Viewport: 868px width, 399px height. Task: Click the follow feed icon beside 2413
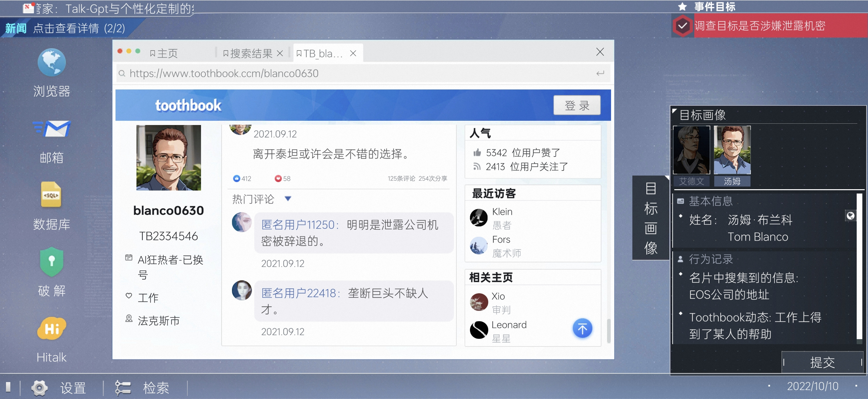coord(477,167)
